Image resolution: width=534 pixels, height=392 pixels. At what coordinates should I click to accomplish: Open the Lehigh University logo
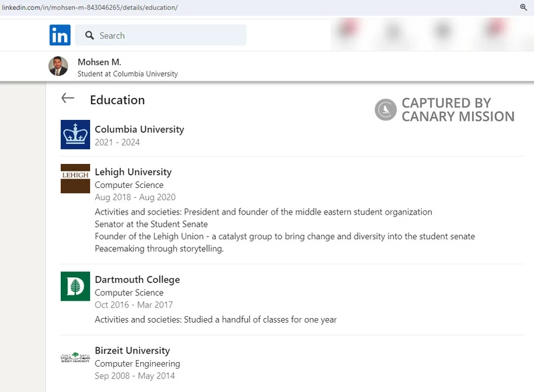pyautogui.click(x=75, y=179)
